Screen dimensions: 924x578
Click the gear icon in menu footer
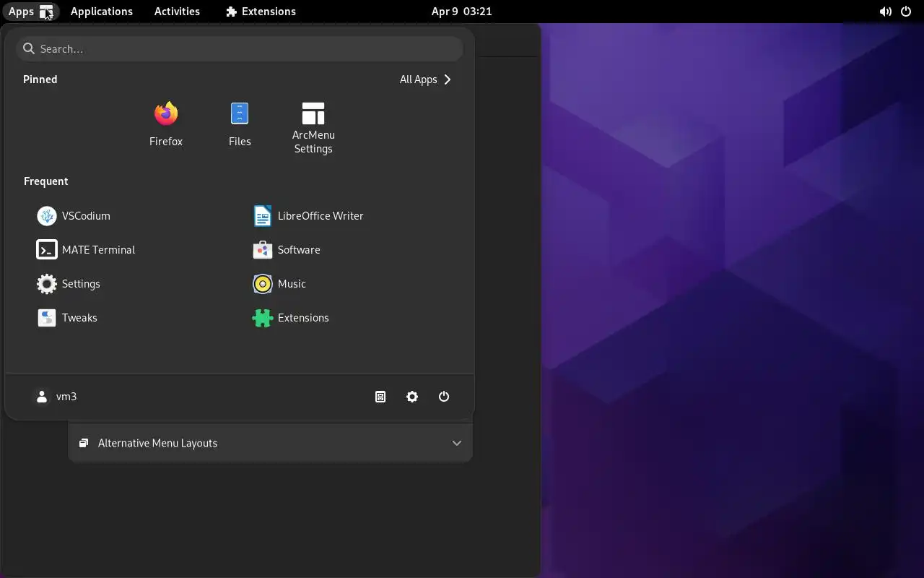[x=412, y=397]
